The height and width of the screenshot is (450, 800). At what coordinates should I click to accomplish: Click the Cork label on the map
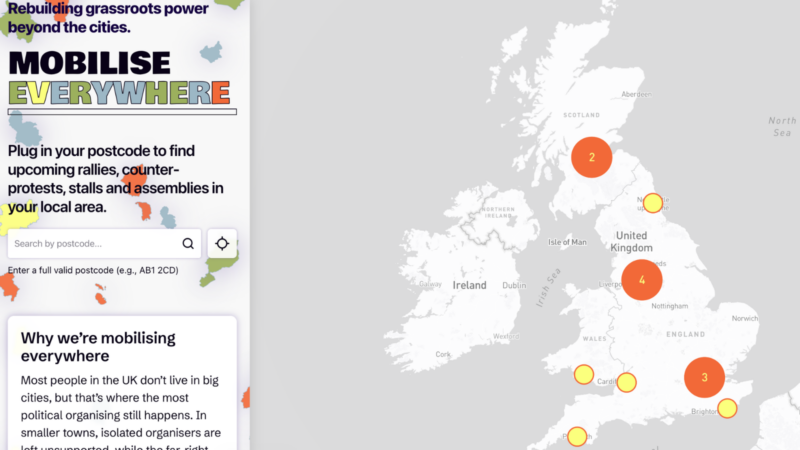click(x=442, y=354)
